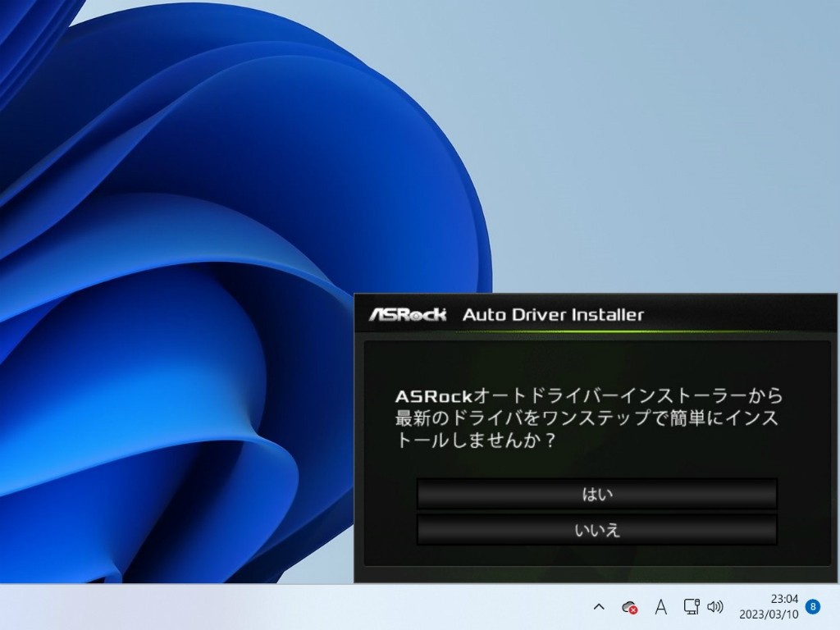Screen dimensions: 840x630
Task: Click the ASRock logo in dialog header
Action: click(408, 314)
